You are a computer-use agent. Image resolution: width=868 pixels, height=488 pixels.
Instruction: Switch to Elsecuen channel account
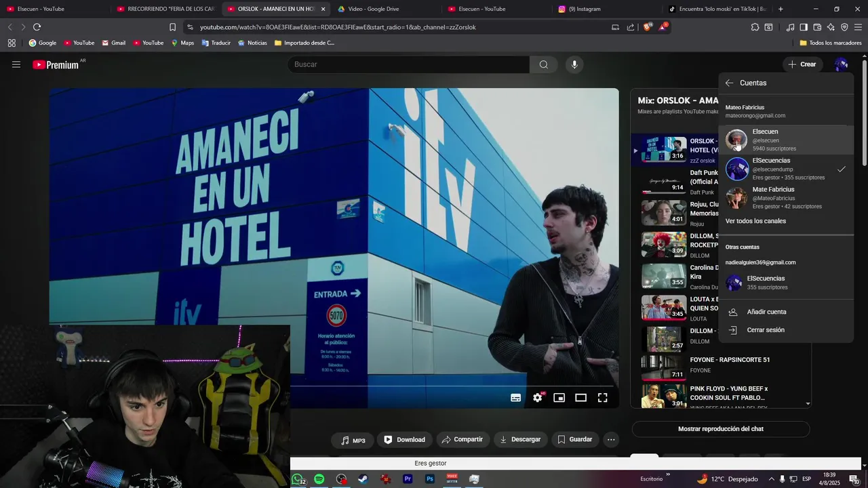[786, 140]
